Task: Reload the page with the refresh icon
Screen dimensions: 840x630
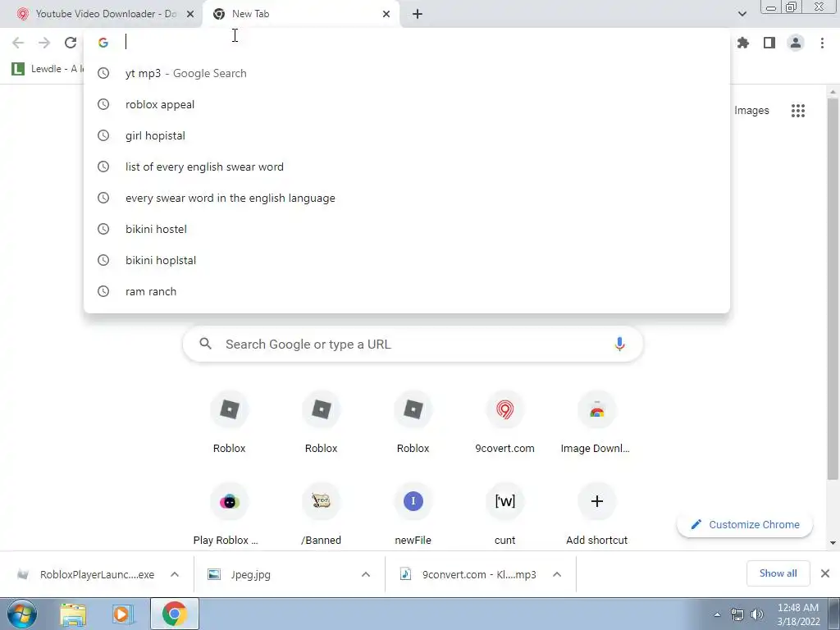Action: [x=71, y=43]
